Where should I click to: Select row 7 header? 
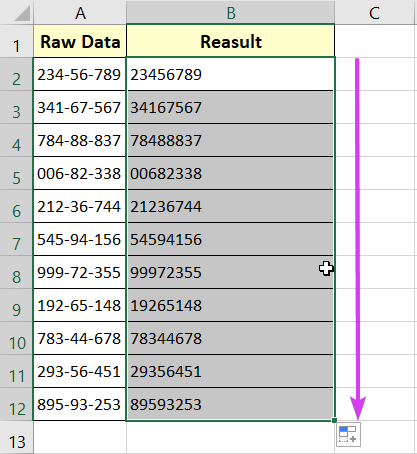(16, 239)
